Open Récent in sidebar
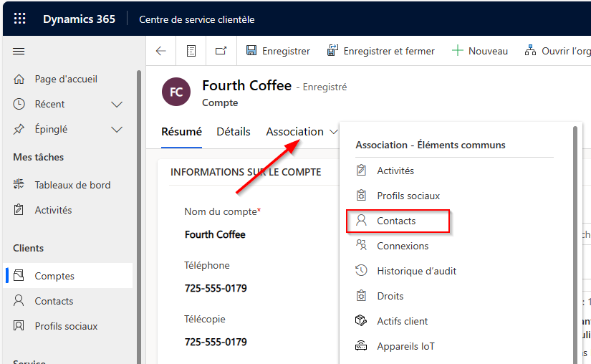 coord(49,104)
